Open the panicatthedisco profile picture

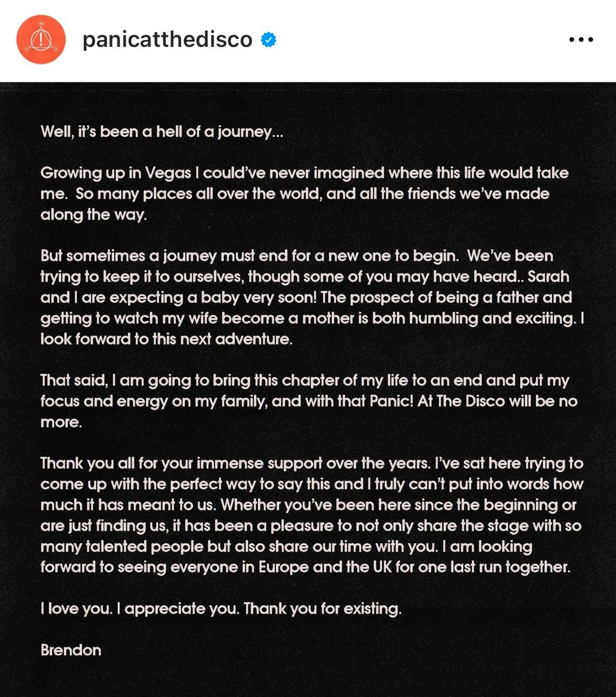coord(41,40)
